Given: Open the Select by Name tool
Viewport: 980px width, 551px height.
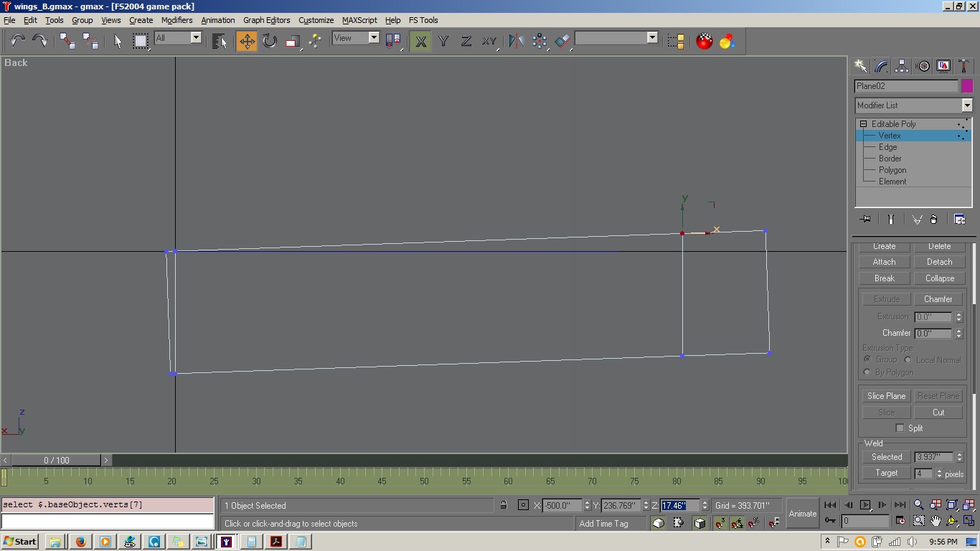Looking at the screenshot, I should click(220, 41).
